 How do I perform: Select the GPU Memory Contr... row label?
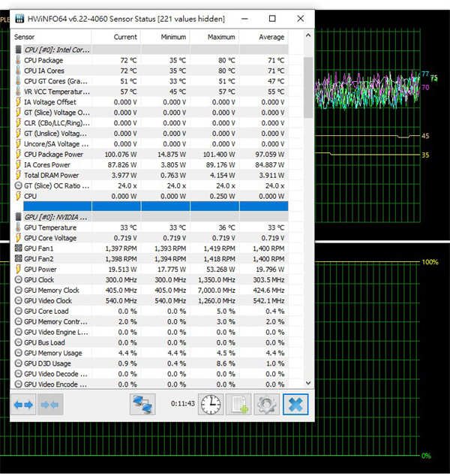[x=55, y=321]
